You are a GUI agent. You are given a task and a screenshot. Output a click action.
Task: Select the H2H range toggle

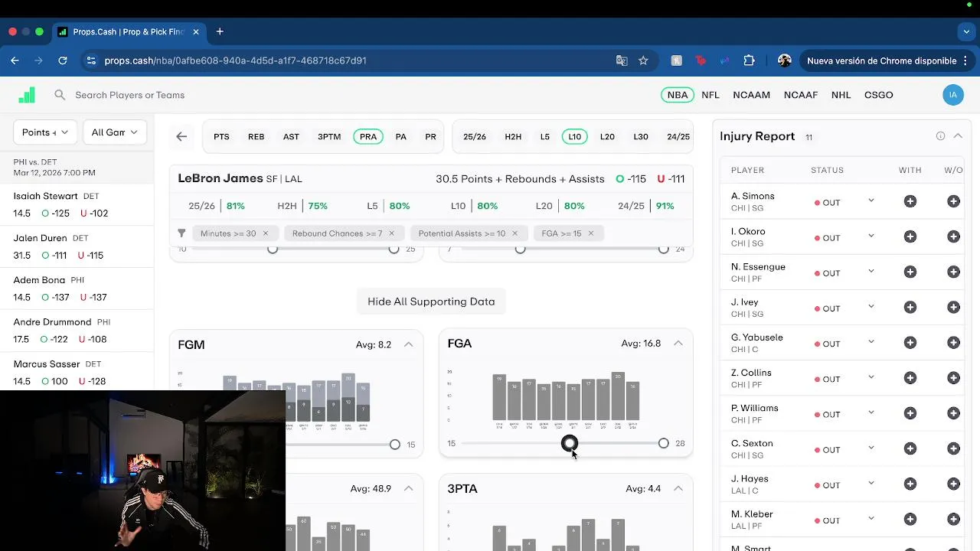coord(513,136)
